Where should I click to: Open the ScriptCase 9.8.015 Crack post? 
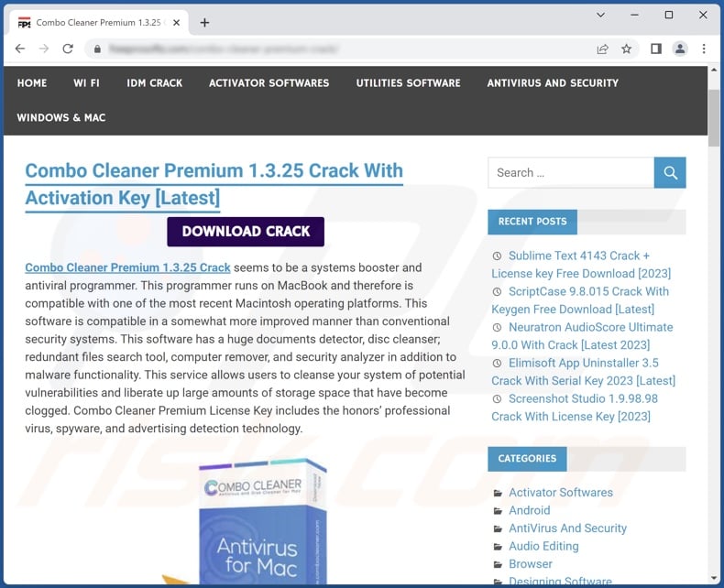point(580,300)
